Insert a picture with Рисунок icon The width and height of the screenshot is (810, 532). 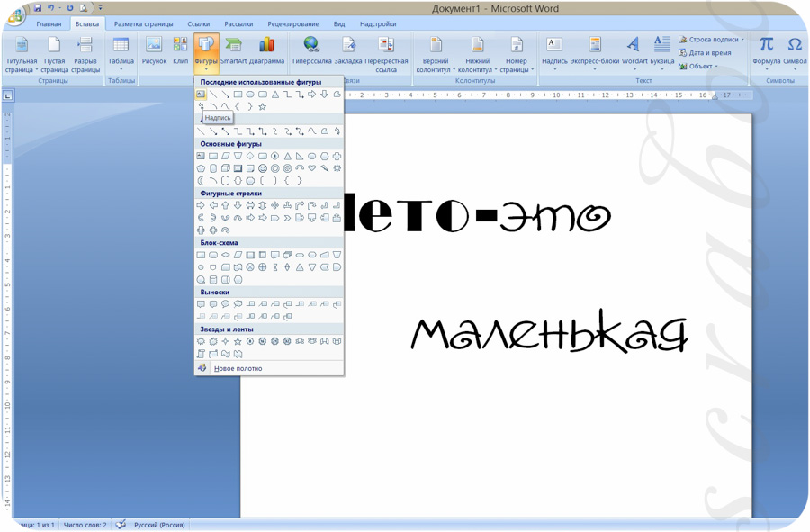click(x=154, y=50)
